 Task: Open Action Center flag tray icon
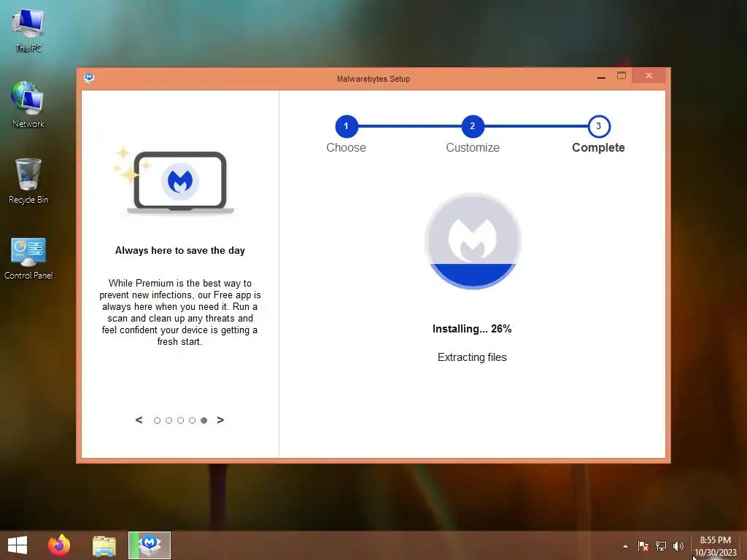point(643,546)
